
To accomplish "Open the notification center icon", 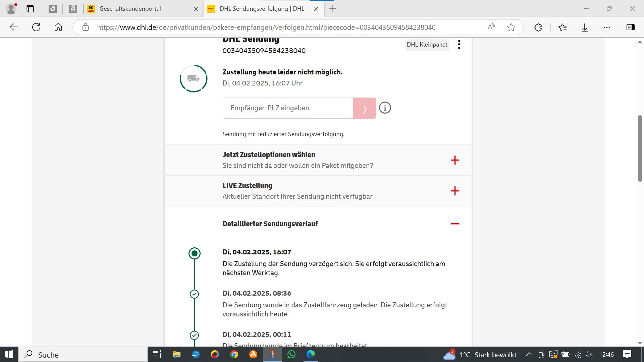I will (x=627, y=354).
